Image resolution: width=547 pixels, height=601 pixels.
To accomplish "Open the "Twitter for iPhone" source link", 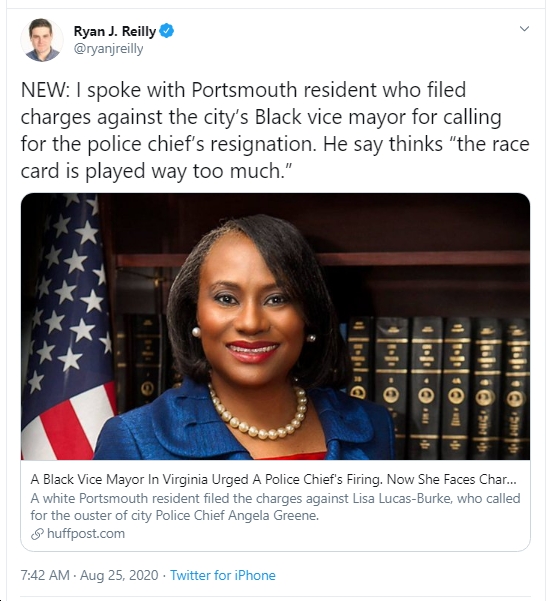I will (x=223, y=575).
